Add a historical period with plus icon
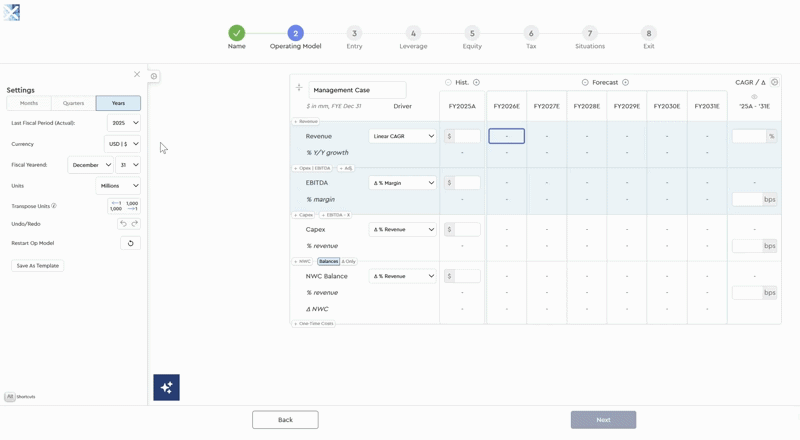The height and width of the screenshot is (440, 800). 476,82
